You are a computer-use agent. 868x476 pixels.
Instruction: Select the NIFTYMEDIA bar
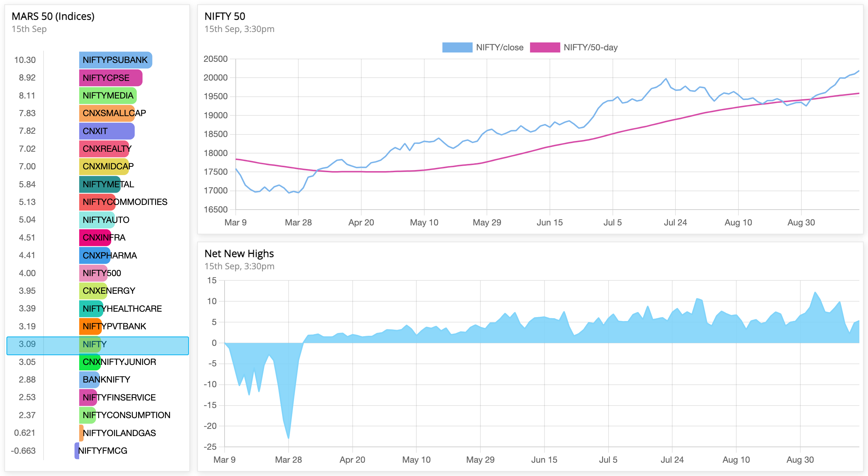[108, 96]
